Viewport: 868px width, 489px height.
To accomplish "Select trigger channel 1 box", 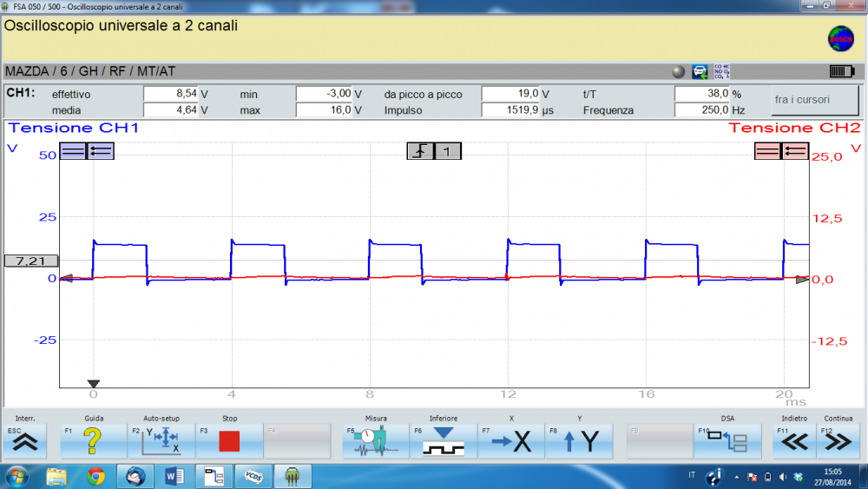I will tap(447, 150).
